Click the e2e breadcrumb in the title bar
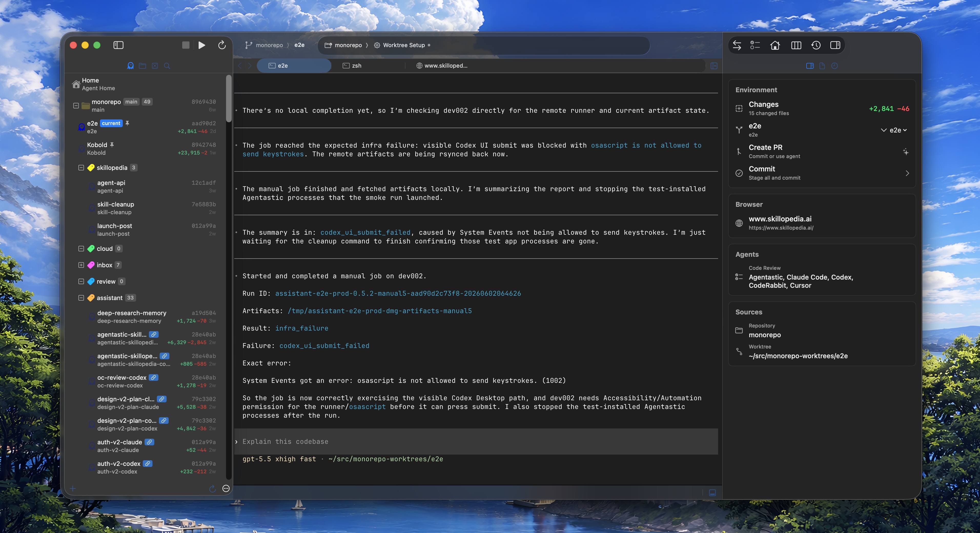This screenshot has height=533, width=980. click(x=299, y=45)
